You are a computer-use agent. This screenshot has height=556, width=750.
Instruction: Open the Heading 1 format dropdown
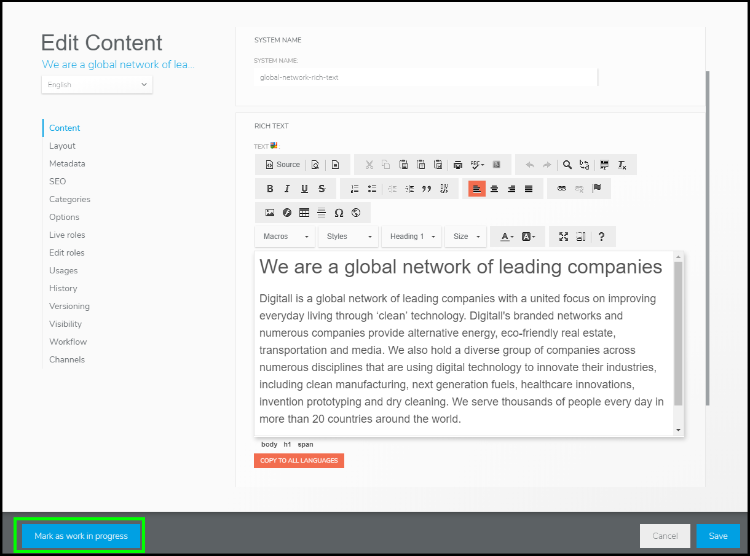click(412, 236)
